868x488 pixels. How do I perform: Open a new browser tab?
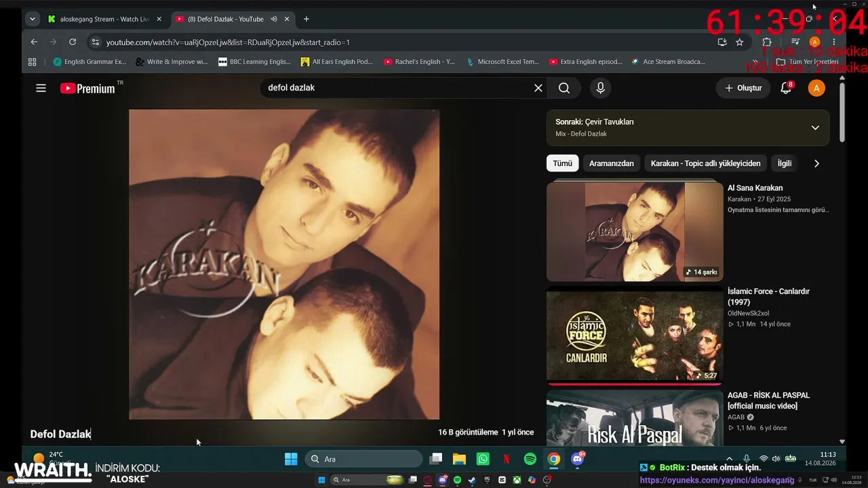307,19
